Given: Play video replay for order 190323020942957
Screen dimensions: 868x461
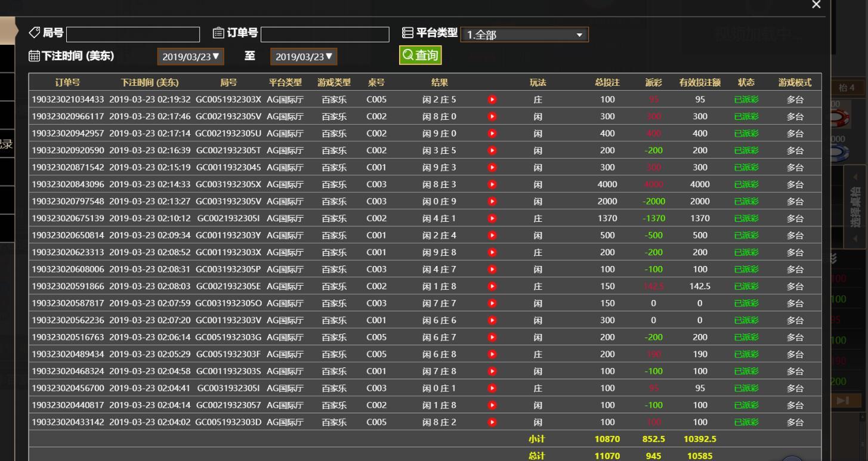Looking at the screenshot, I should (492, 134).
